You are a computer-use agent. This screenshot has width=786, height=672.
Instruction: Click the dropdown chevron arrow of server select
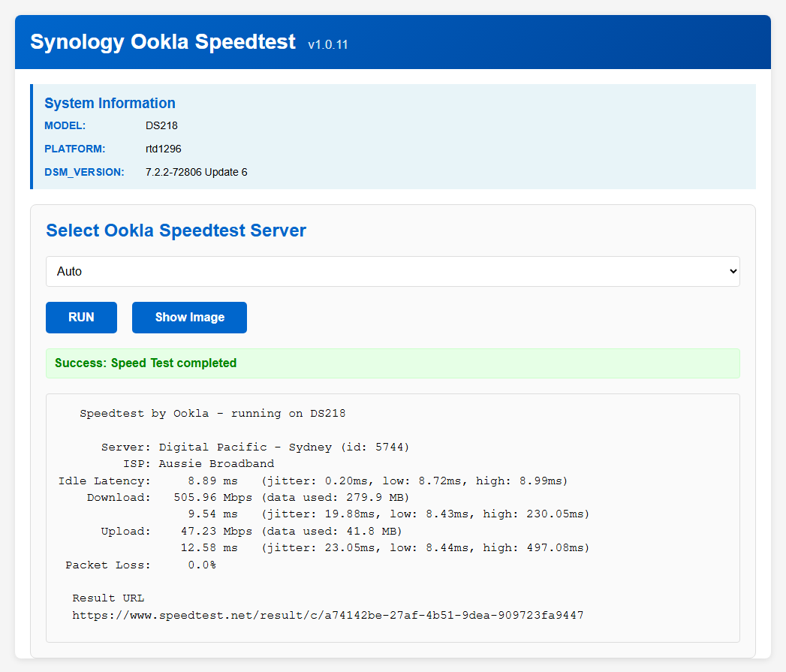(733, 272)
